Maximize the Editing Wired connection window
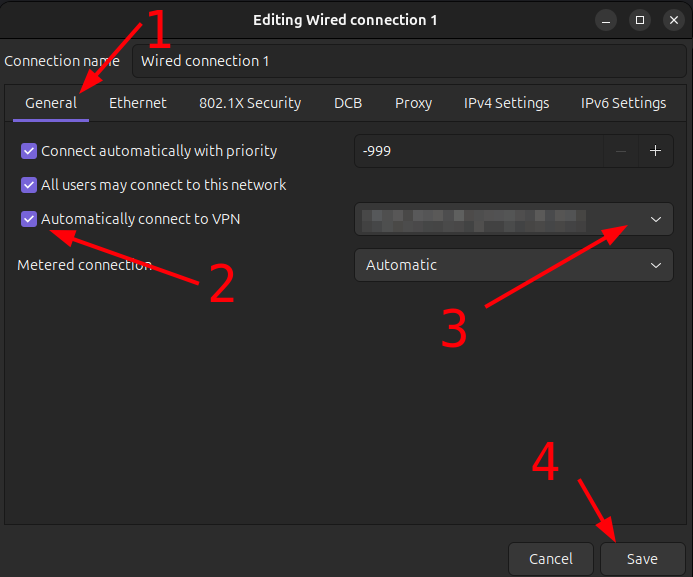This screenshot has width=693, height=577. tap(640, 20)
